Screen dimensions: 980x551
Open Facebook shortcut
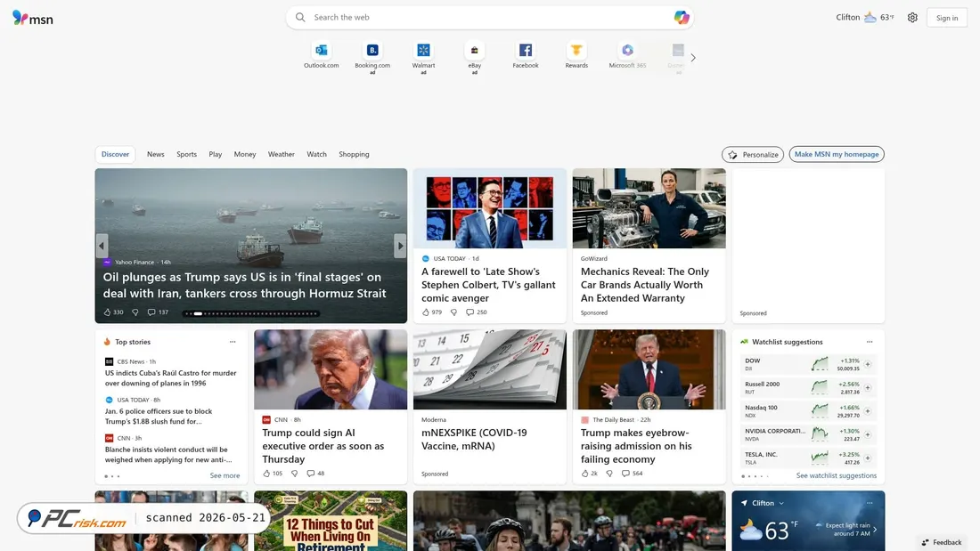(526, 55)
